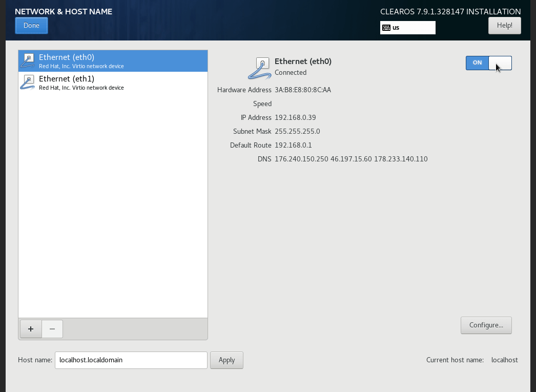Open the Help! panel
536x392 pixels.
pyautogui.click(x=504, y=25)
